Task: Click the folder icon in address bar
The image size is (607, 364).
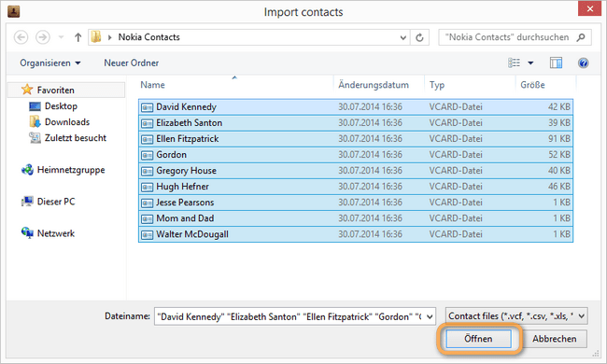Action: click(x=96, y=37)
